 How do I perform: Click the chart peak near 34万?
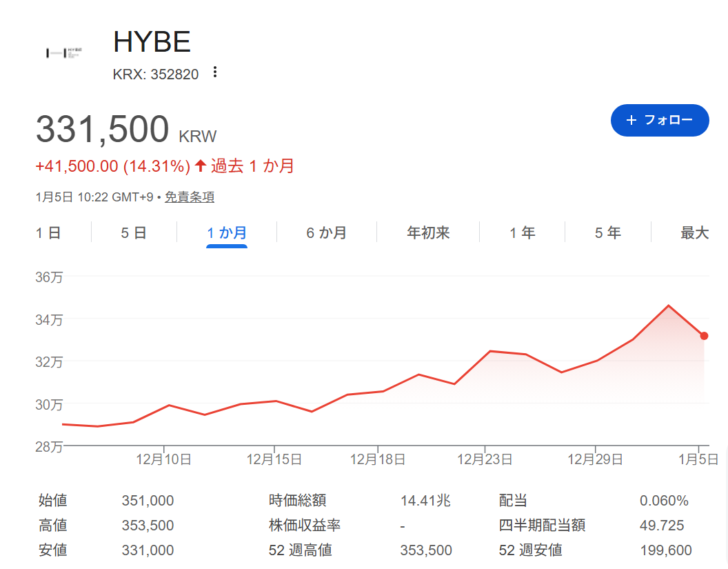pos(668,306)
